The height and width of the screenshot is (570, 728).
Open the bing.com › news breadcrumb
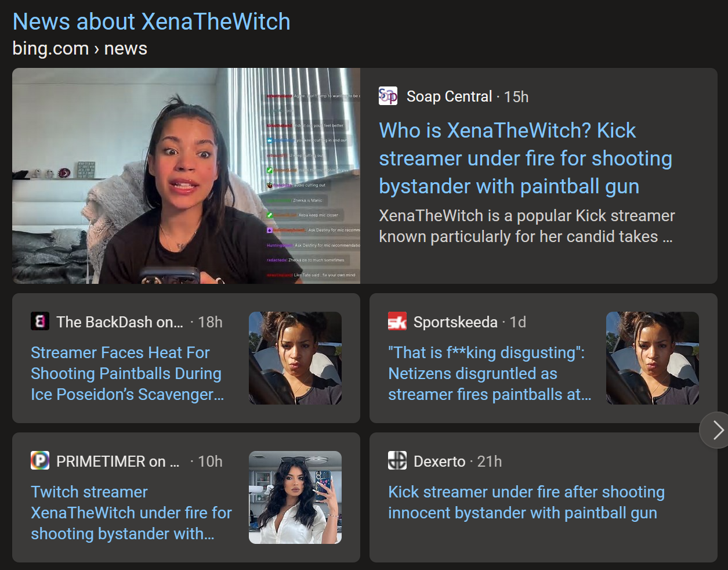coord(80,49)
